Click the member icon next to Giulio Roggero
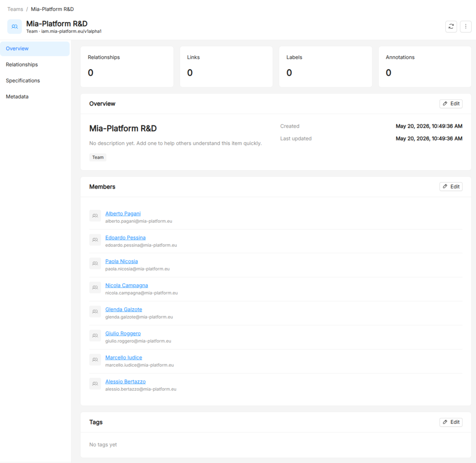The image size is (476, 463). point(95,335)
